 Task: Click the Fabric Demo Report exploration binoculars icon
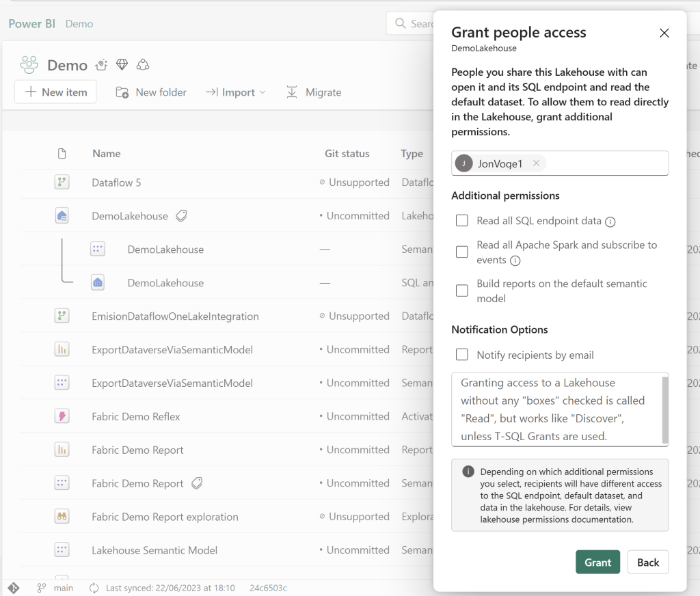(x=62, y=517)
